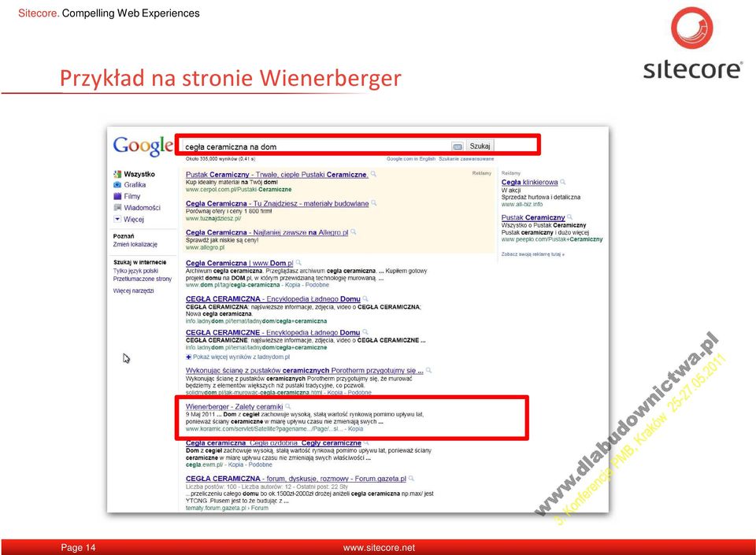The width and height of the screenshot is (756, 555).
Task: Expand the Więcej dropdown arrow
Action: click(117, 219)
